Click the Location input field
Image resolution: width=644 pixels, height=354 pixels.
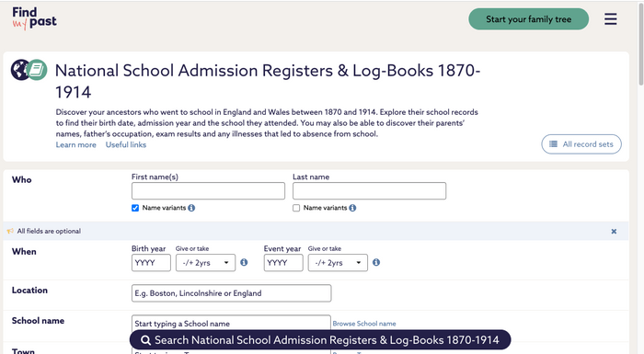coord(231,293)
